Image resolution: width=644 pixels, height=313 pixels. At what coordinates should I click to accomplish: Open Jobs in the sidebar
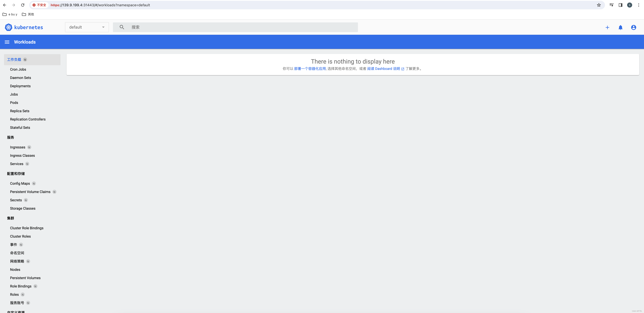pos(14,94)
